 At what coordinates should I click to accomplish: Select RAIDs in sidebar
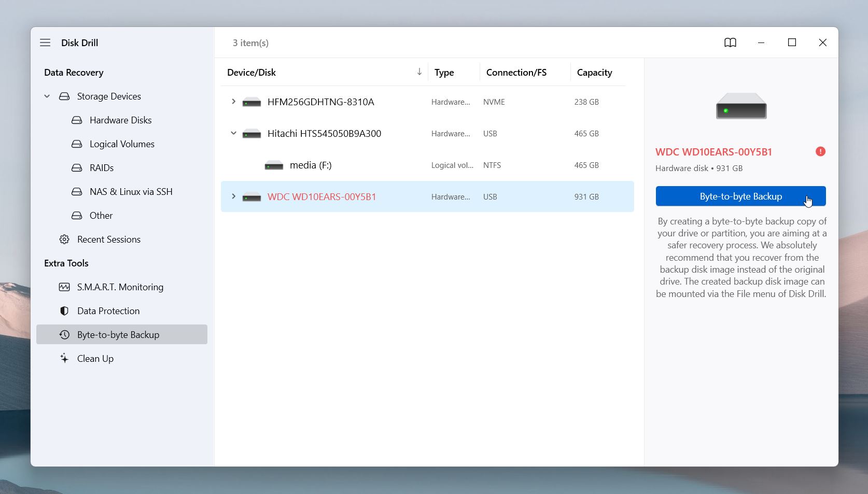pyautogui.click(x=102, y=168)
